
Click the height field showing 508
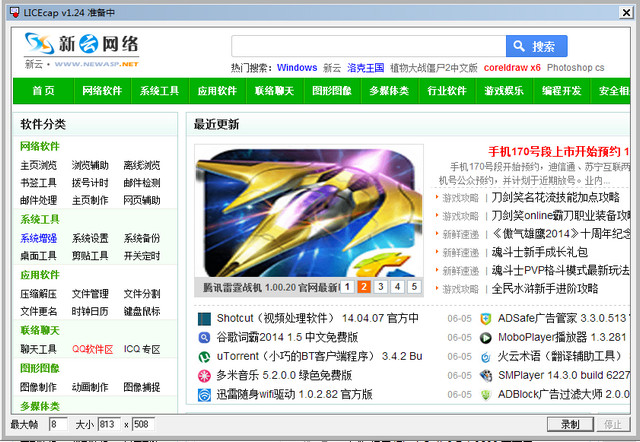144,424
